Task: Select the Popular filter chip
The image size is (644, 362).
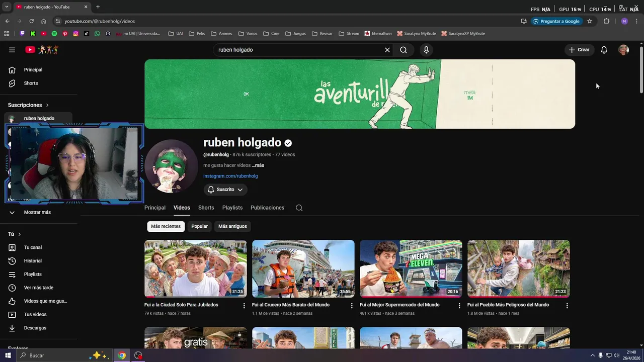Action: (x=199, y=226)
